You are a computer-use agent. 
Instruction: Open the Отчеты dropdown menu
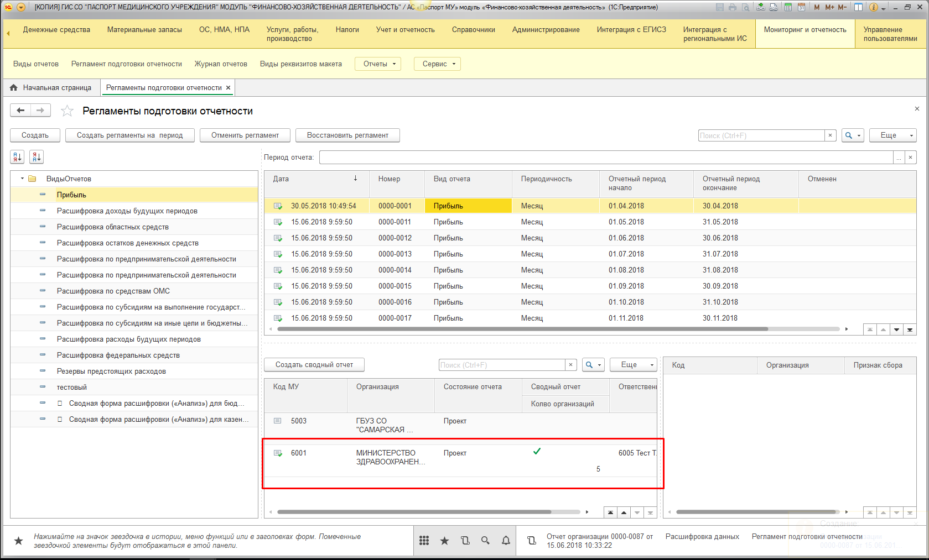pos(378,64)
